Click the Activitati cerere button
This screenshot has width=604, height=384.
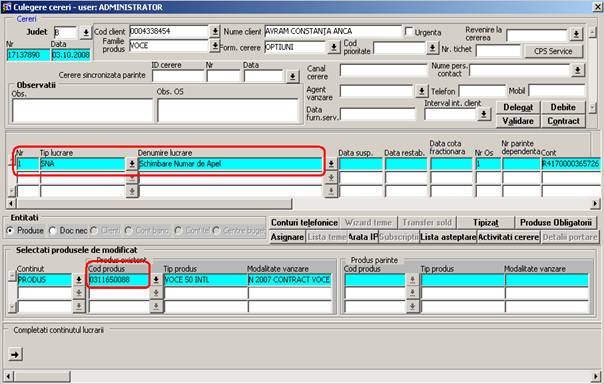pyautogui.click(x=508, y=237)
